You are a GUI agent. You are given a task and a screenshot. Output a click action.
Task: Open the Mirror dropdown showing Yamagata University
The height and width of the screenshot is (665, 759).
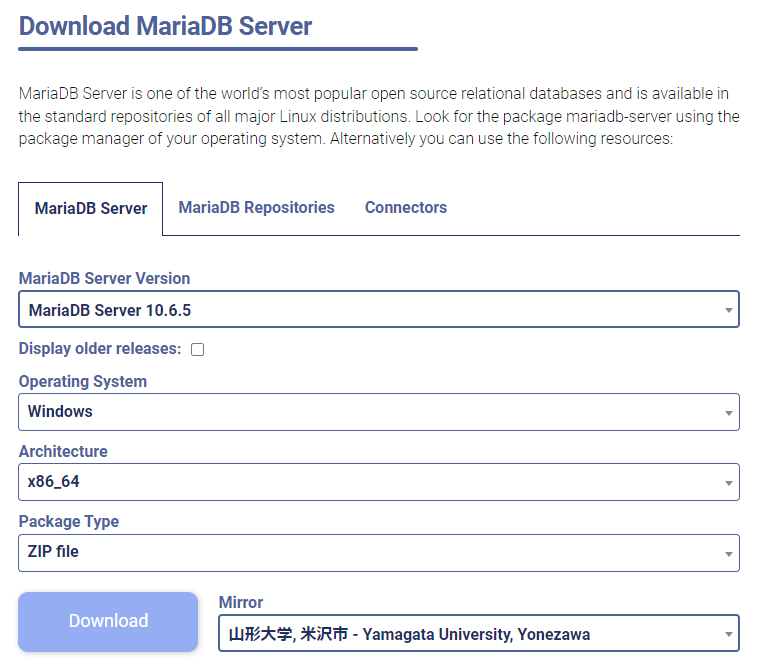(x=479, y=634)
